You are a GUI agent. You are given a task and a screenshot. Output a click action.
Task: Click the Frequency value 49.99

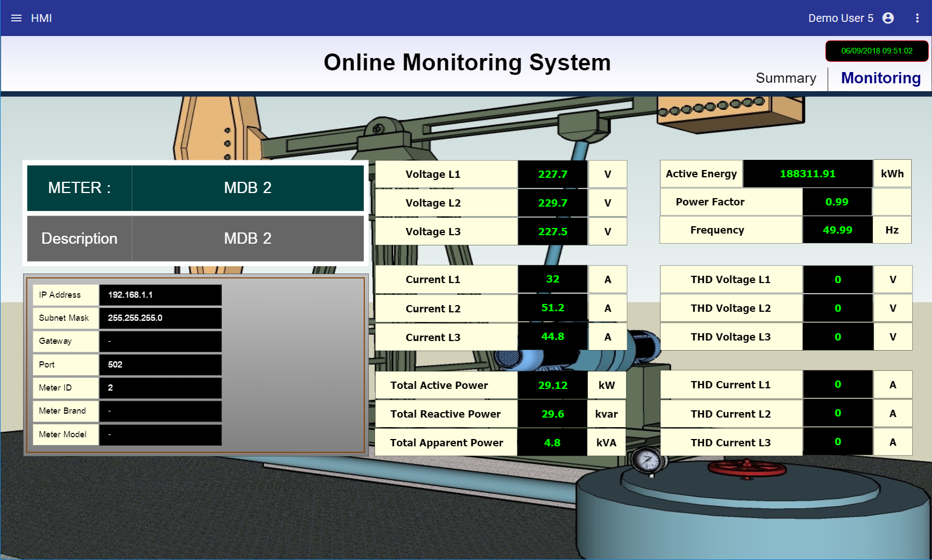[837, 230]
